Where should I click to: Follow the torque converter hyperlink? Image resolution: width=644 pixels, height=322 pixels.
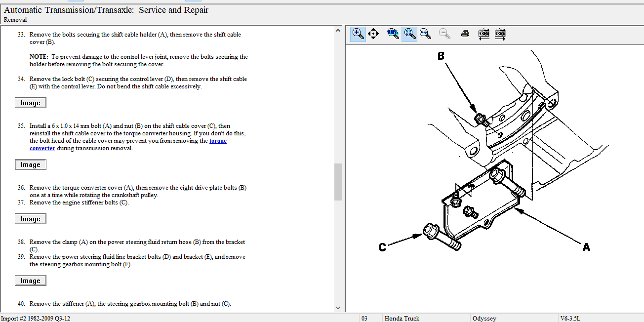click(x=218, y=141)
